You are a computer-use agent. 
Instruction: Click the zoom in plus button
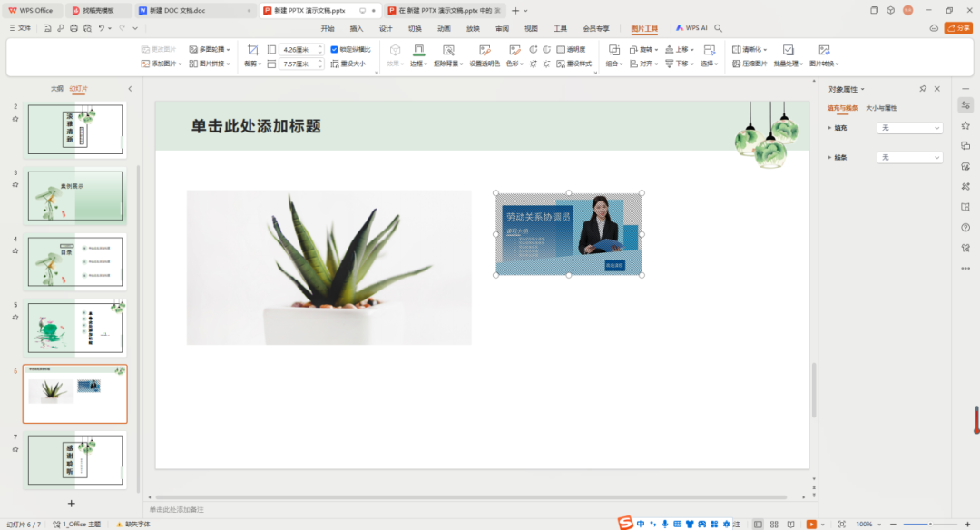click(x=967, y=525)
